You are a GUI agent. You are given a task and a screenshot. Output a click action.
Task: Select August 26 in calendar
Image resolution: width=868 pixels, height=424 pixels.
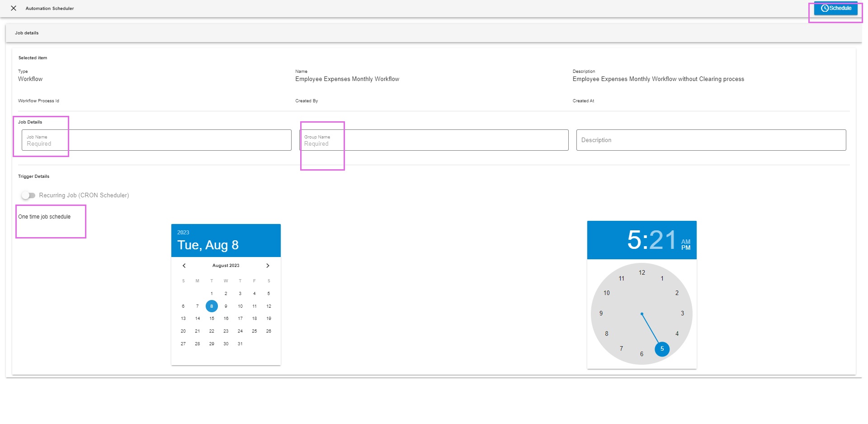point(269,331)
